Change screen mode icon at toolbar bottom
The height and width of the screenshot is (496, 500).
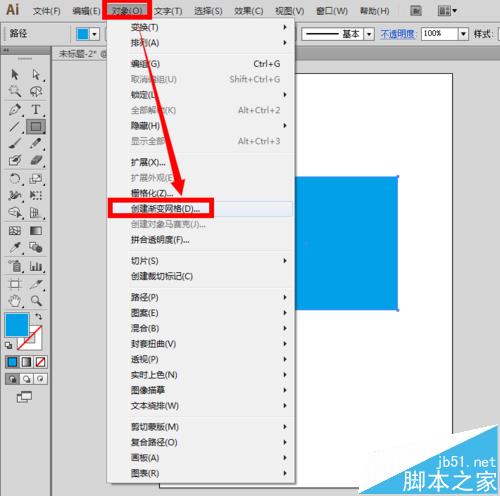[24, 397]
